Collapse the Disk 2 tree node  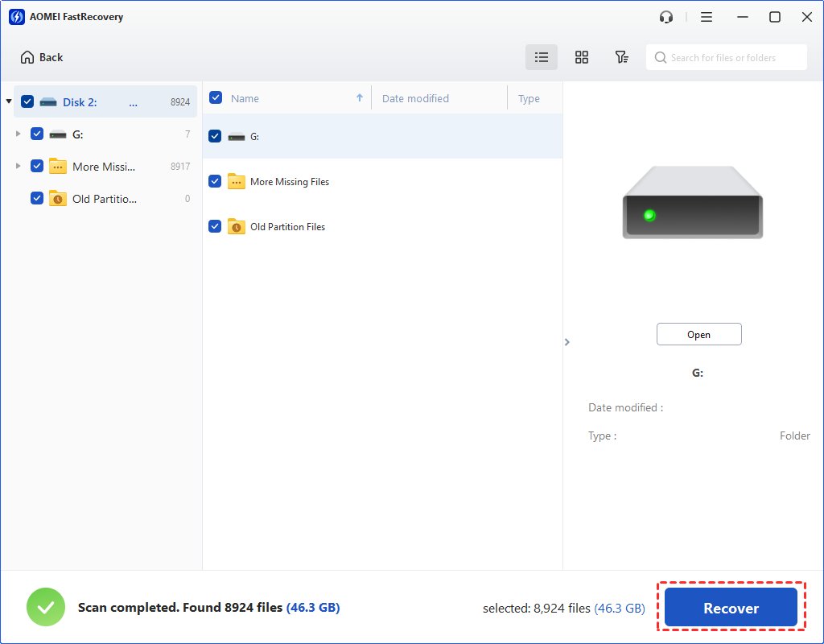[8, 101]
